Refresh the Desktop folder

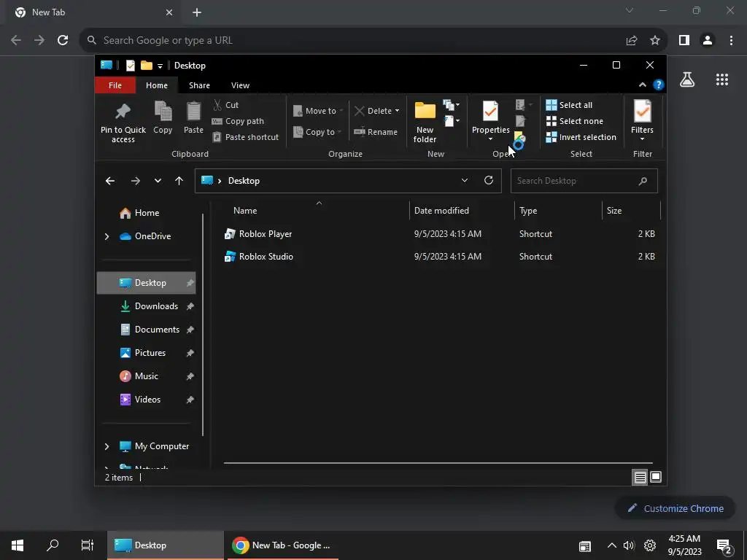(x=489, y=181)
